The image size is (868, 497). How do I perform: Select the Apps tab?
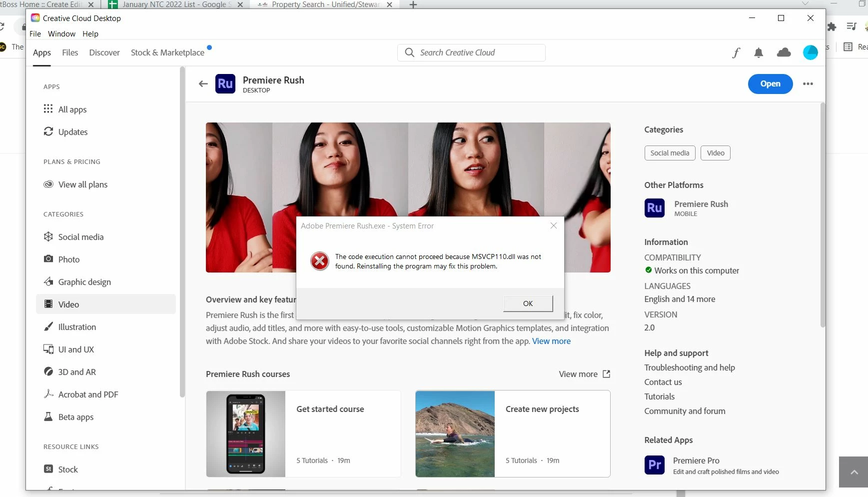(x=42, y=52)
